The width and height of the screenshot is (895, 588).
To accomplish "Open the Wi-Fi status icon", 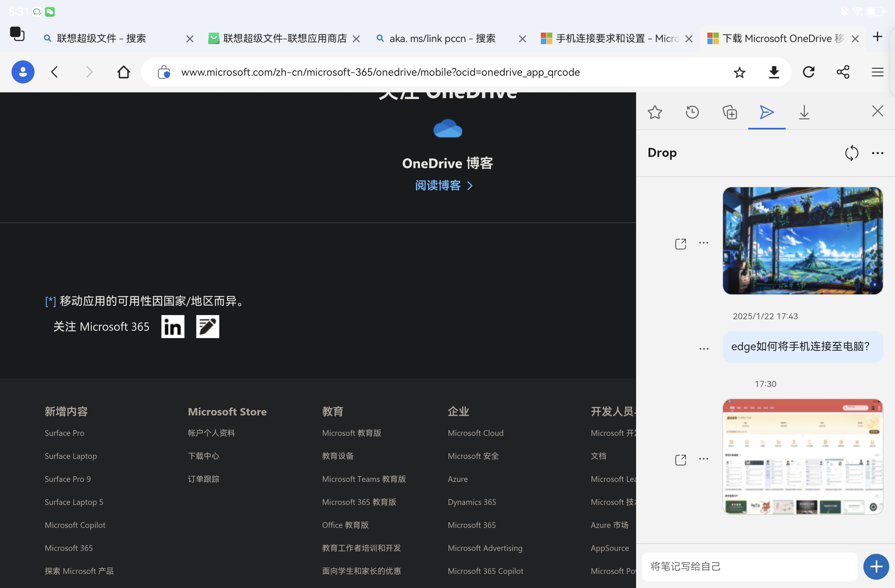I will 858,12.
